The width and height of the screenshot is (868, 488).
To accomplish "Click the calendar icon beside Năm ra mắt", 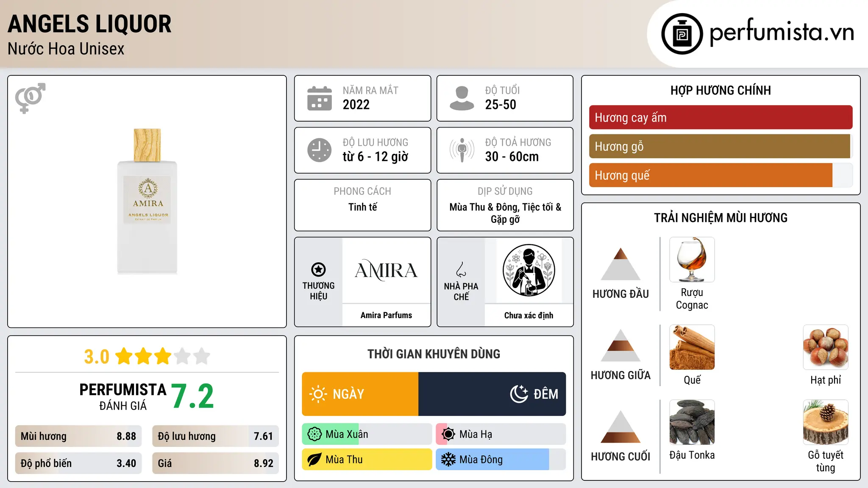I will (320, 98).
